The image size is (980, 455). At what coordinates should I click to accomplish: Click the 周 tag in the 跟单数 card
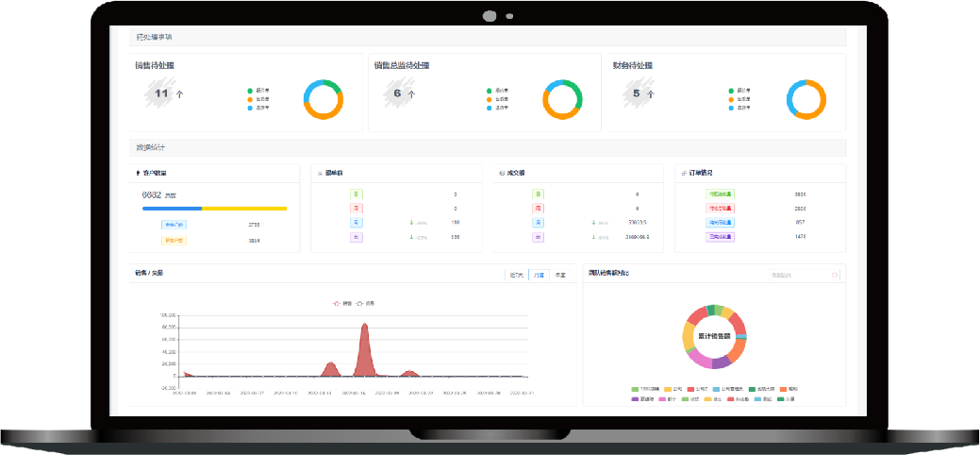coord(357,209)
